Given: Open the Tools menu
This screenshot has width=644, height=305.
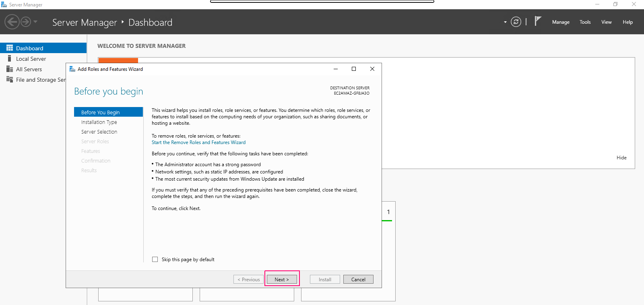Looking at the screenshot, I should [x=585, y=22].
